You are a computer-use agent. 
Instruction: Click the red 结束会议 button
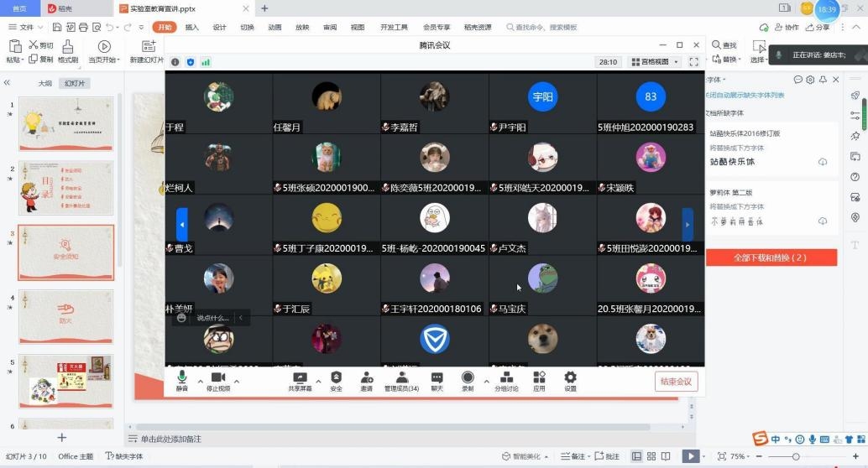tap(676, 382)
